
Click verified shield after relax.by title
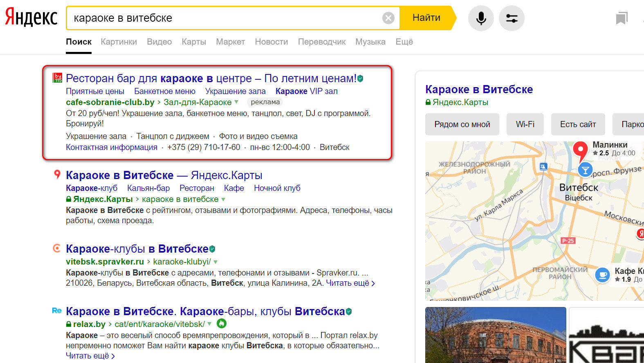point(349,311)
